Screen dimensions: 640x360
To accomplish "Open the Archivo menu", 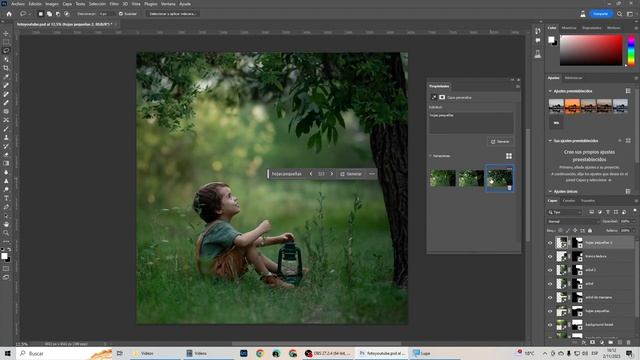I will [18, 4].
